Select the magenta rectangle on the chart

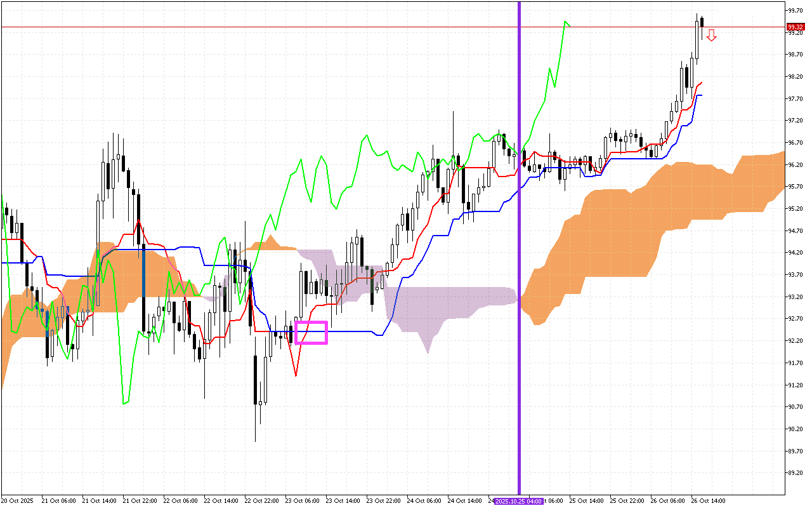click(x=311, y=333)
